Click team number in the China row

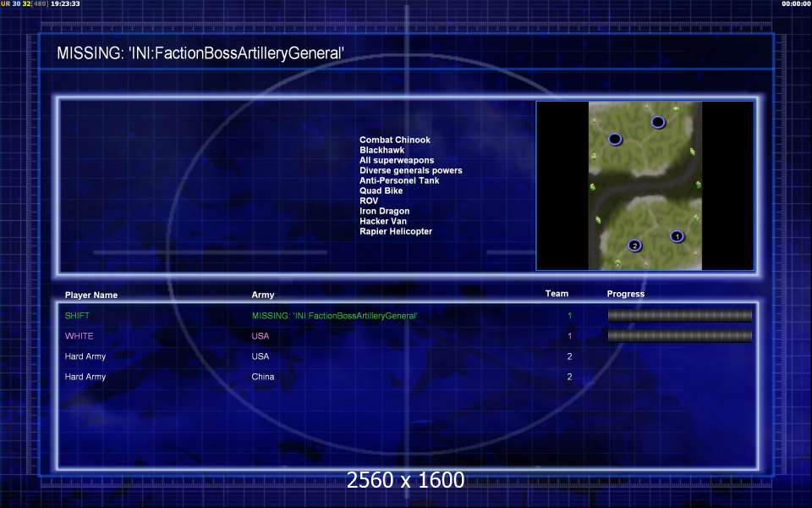point(569,377)
